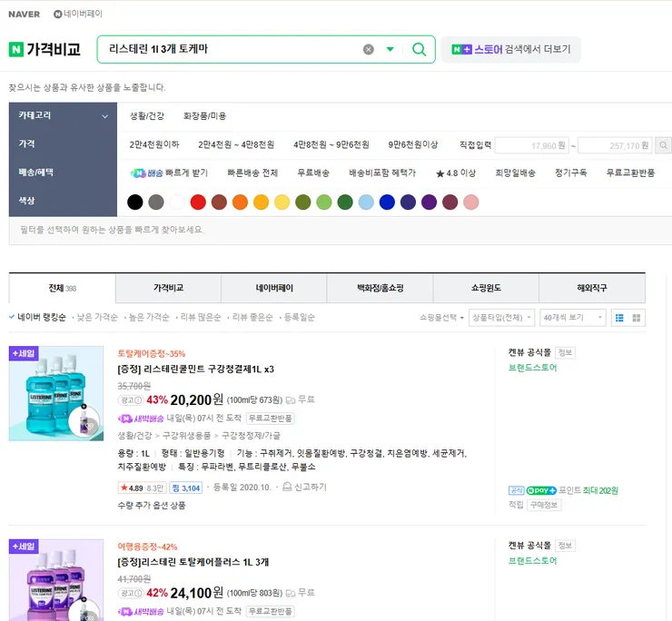
Task: Click the NAVER logo text
Action: click(x=24, y=15)
